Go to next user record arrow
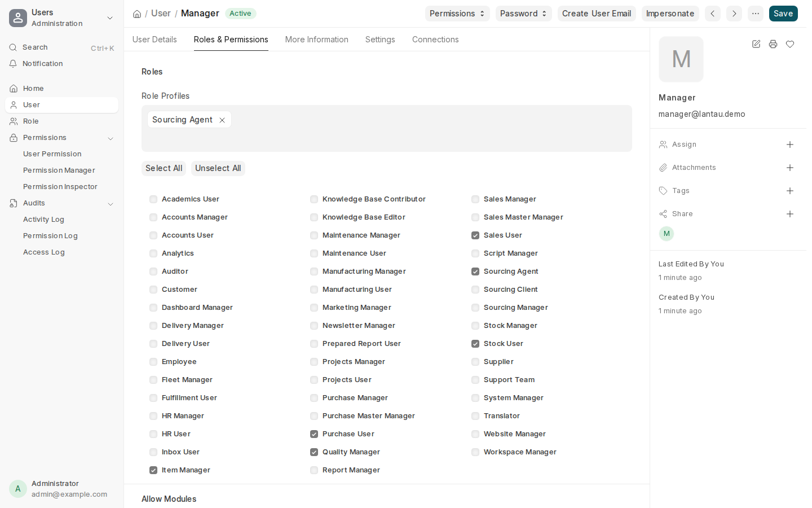The image size is (812, 508). tap(734, 14)
